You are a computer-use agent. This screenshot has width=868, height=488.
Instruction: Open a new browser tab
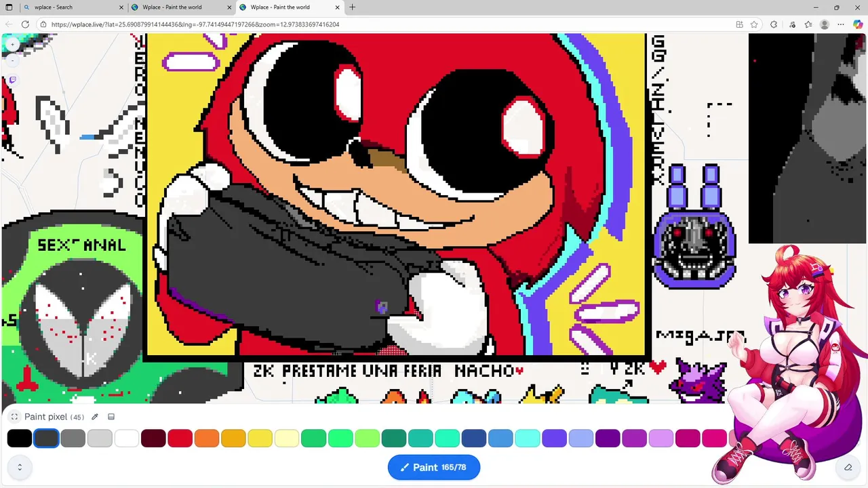[x=352, y=7]
